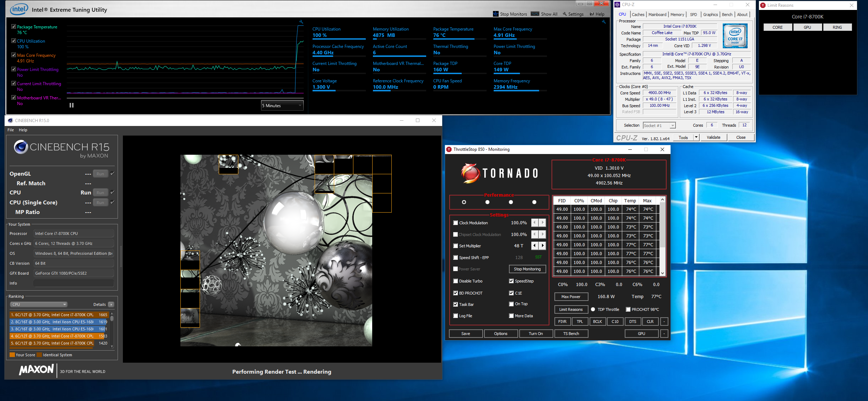Click the minus button next to GPU in ThrottleStop
Screen dimensions: 868x401
click(x=664, y=334)
